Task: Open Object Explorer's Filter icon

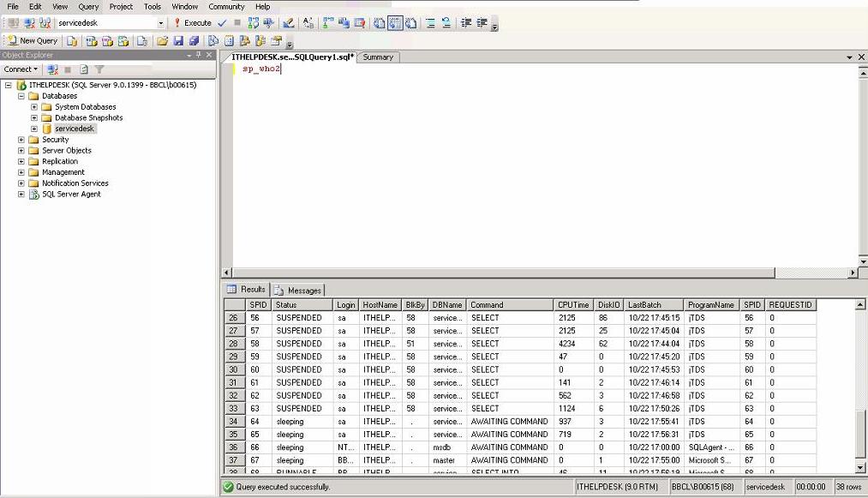Action: click(x=99, y=69)
